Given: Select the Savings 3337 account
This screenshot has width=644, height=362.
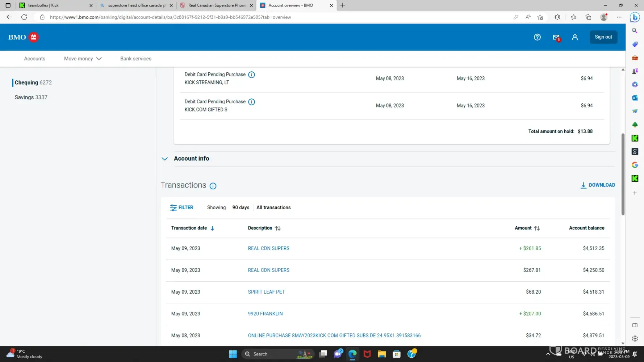Looking at the screenshot, I should coord(31,97).
